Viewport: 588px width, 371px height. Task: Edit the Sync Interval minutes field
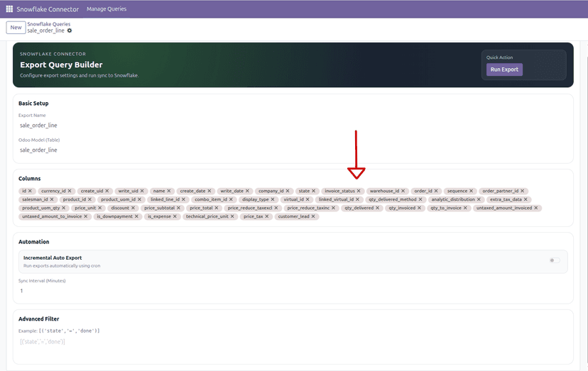point(293,291)
